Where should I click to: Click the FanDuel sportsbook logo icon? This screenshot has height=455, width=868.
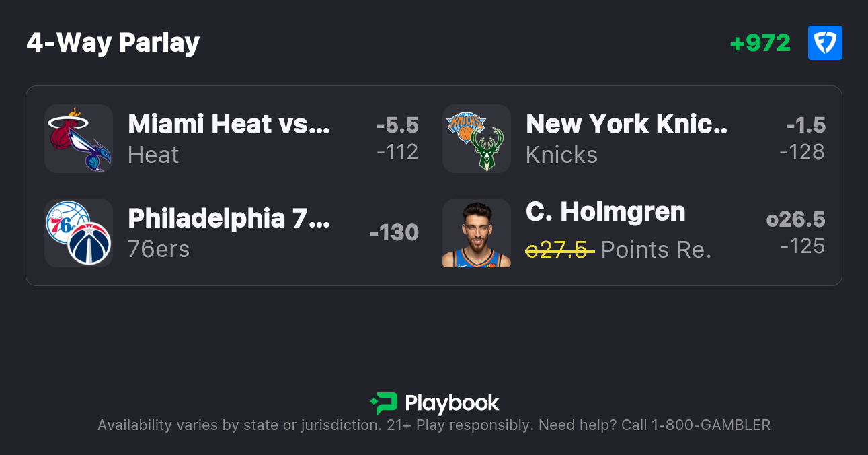click(825, 43)
